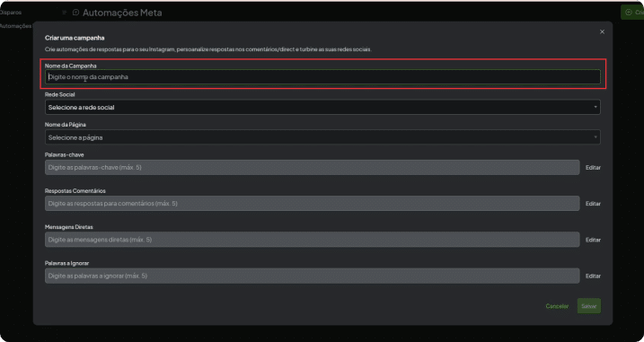Click inside the Mensagens Diretas input field
Screen dimensions: 644x342
tap(313, 240)
